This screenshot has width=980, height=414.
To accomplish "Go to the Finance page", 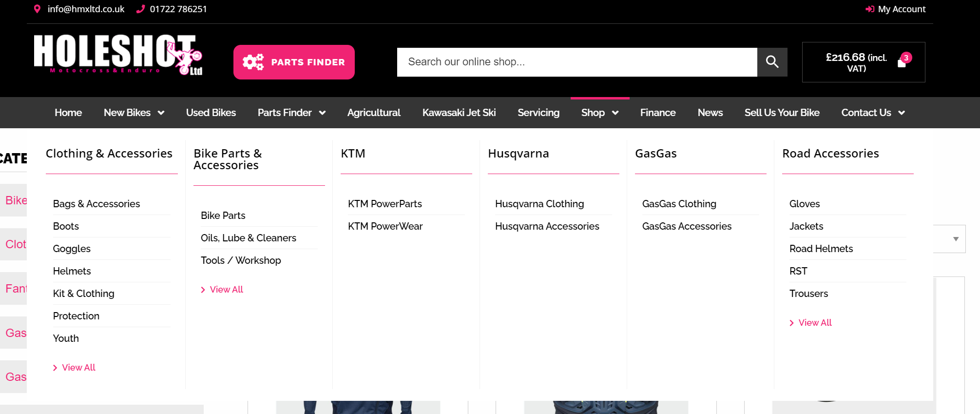I will tap(657, 113).
